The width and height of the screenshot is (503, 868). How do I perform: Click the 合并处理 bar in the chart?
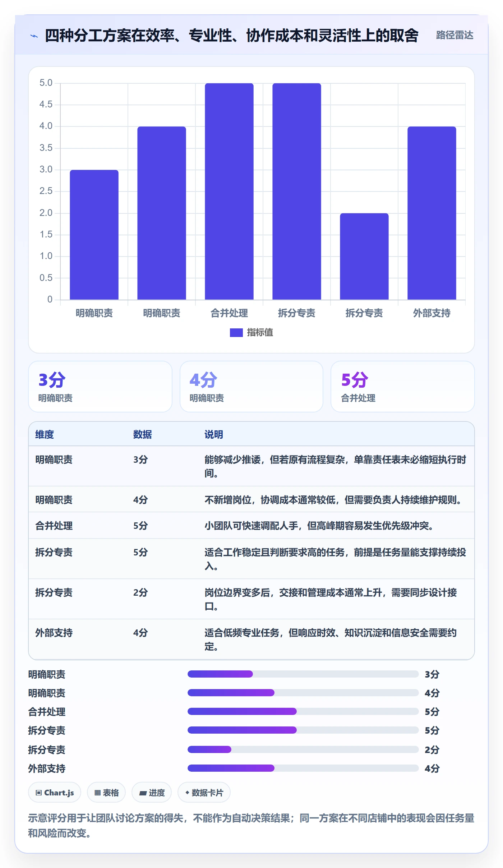pyautogui.click(x=229, y=191)
